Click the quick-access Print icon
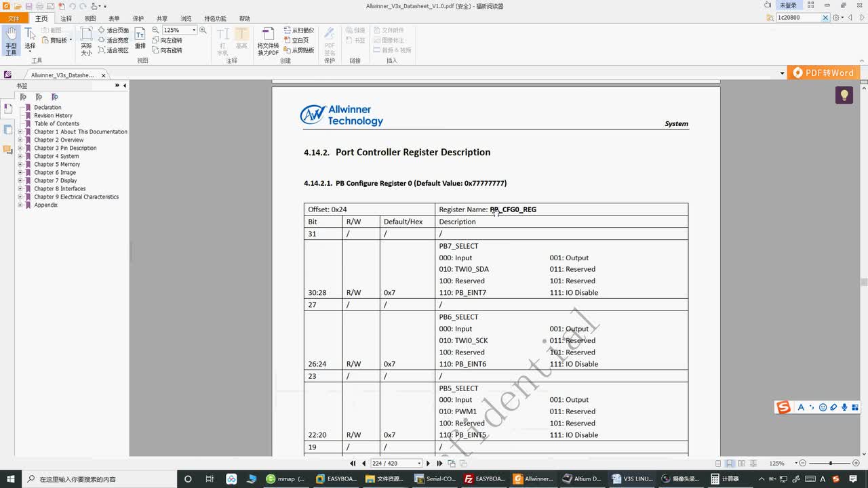Viewport: 868px width, 488px height. [39, 5]
